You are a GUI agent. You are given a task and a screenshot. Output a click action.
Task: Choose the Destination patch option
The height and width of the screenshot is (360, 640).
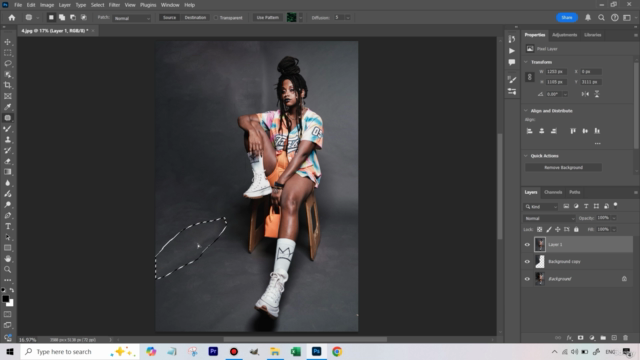click(x=195, y=18)
